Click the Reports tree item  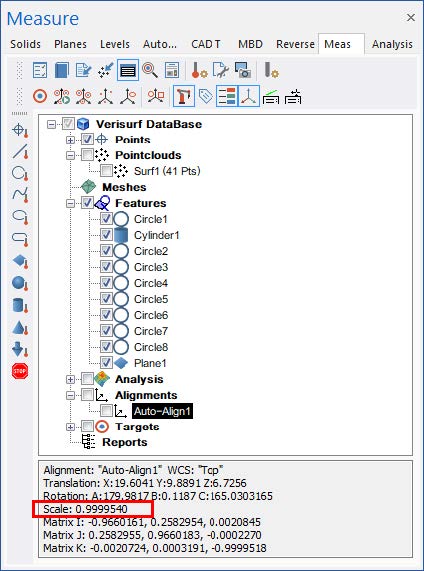(x=125, y=442)
